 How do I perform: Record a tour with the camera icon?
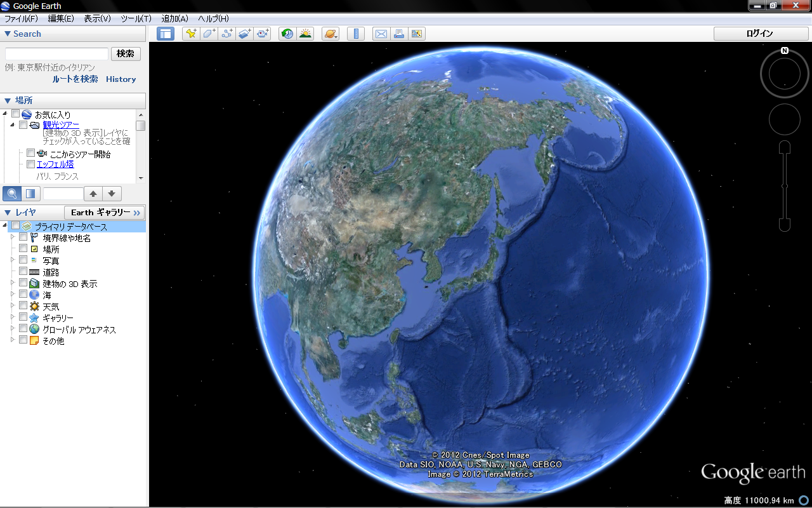point(262,34)
